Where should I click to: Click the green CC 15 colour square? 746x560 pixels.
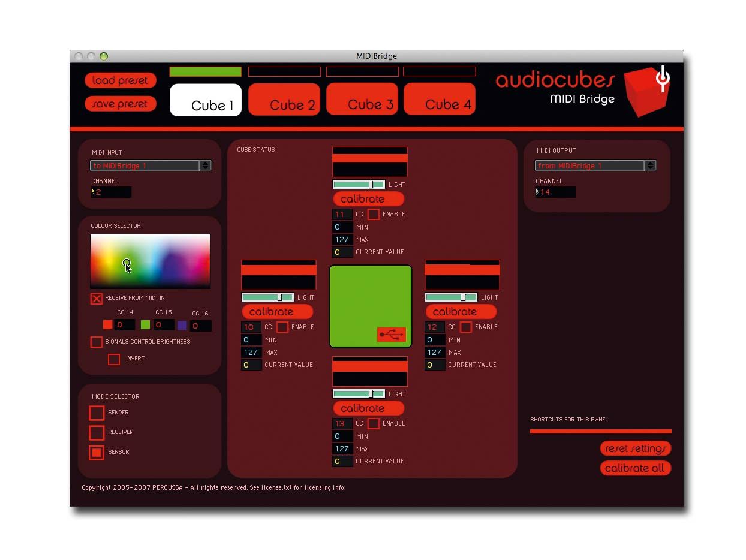click(x=145, y=325)
